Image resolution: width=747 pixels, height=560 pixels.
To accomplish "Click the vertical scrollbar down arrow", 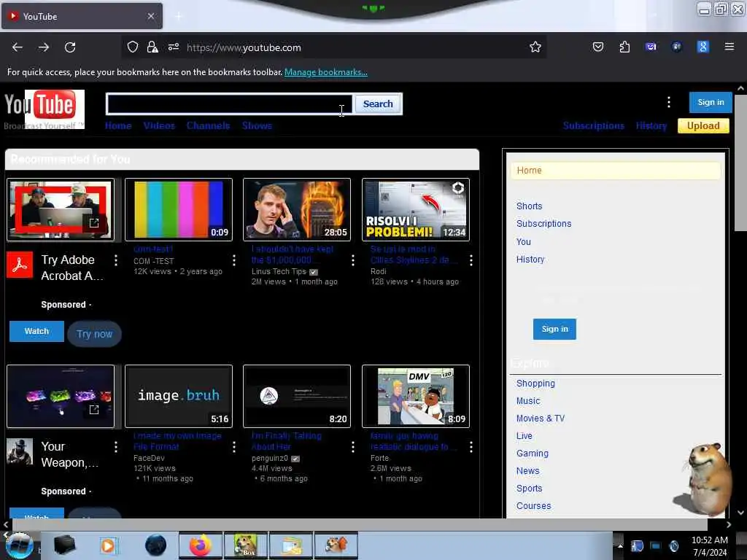I will (x=740, y=513).
